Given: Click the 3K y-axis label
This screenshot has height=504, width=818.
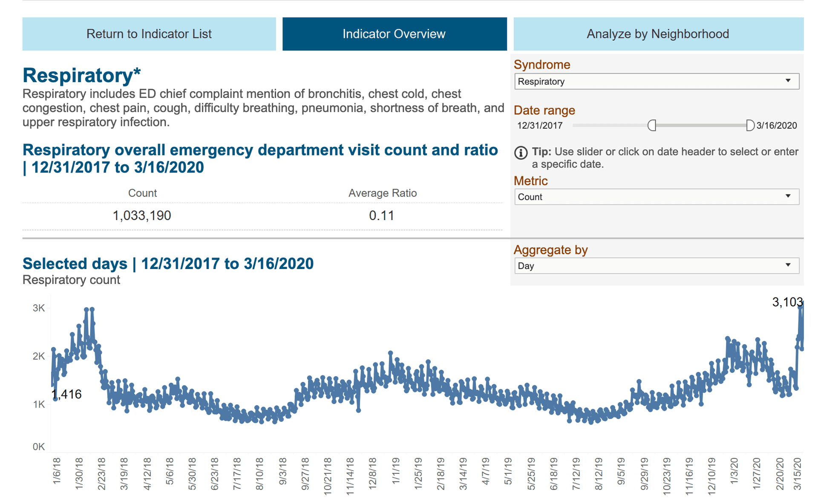Looking at the screenshot, I should coord(39,308).
